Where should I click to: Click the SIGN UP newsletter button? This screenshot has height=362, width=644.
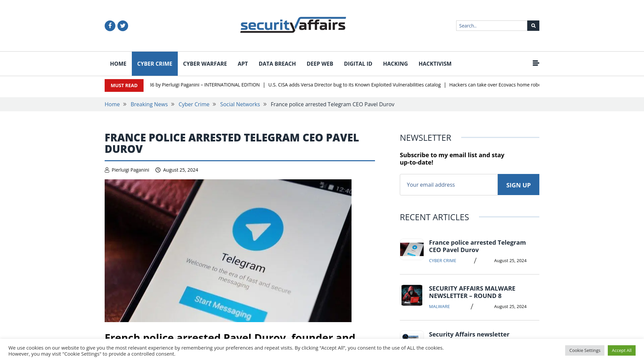point(518,184)
